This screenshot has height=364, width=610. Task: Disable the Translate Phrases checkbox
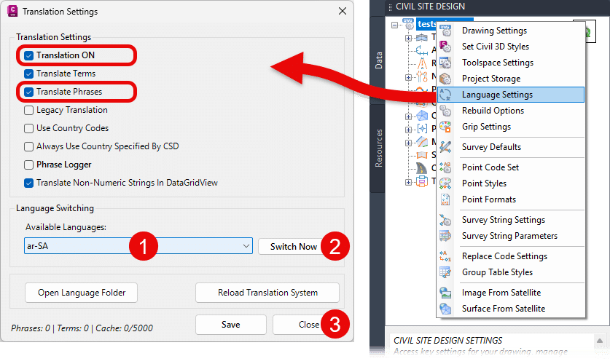coord(29,92)
